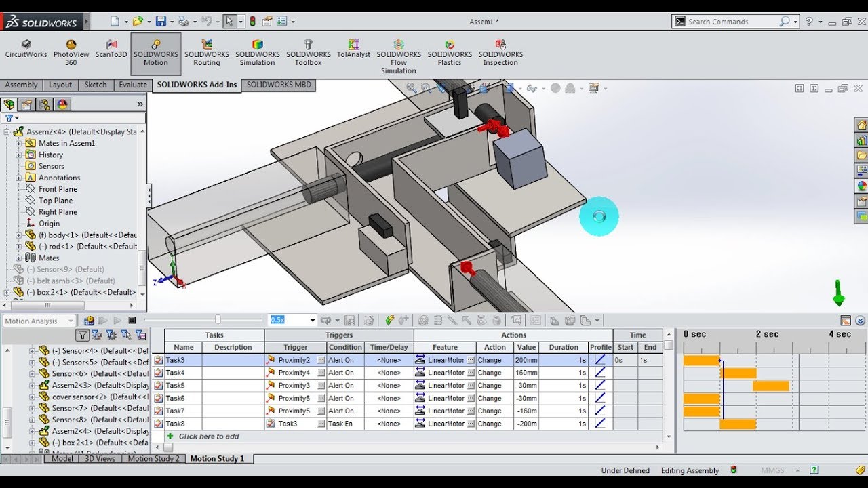Expand Mates in Assem1 node
The height and width of the screenshot is (488, 868).
[x=19, y=144]
